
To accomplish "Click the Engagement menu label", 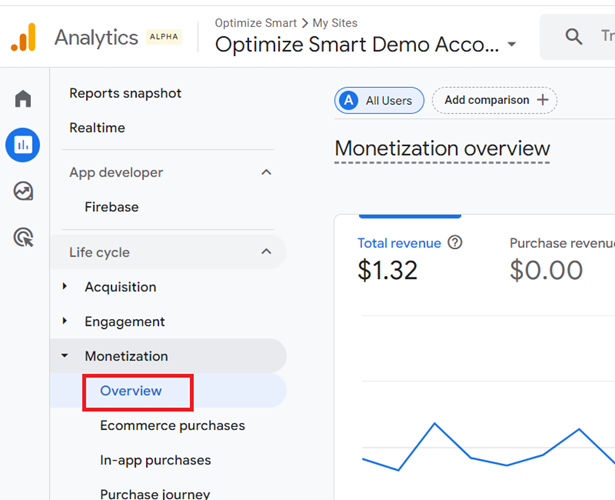I will tap(125, 322).
